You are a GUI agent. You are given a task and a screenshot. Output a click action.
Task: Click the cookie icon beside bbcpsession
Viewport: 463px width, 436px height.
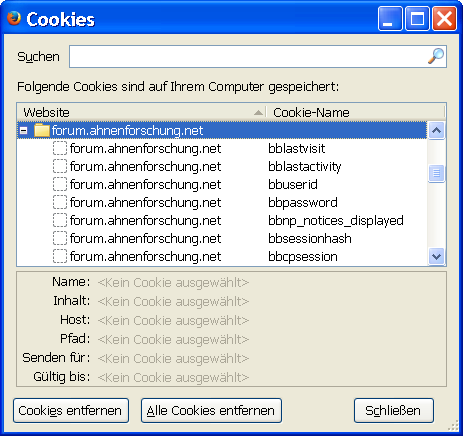pos(60,256)
